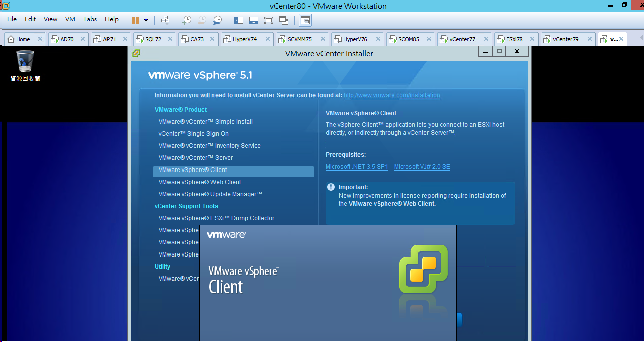Image resolution: width=644 pixels, height=342 pixels.
Task: Take a snapshot of this virtual machine
Action: 187,20
